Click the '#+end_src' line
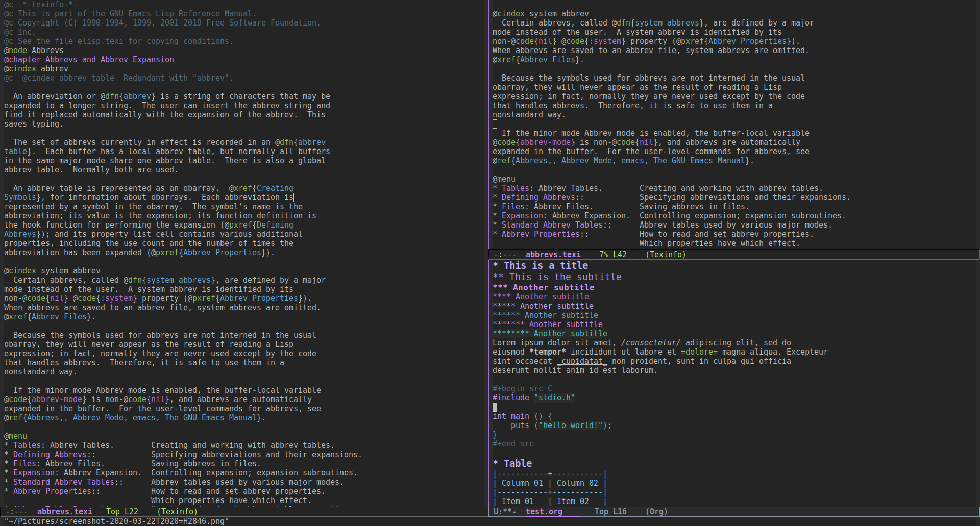Viewport: 980px width, 526px height. (x=513, y=443)
